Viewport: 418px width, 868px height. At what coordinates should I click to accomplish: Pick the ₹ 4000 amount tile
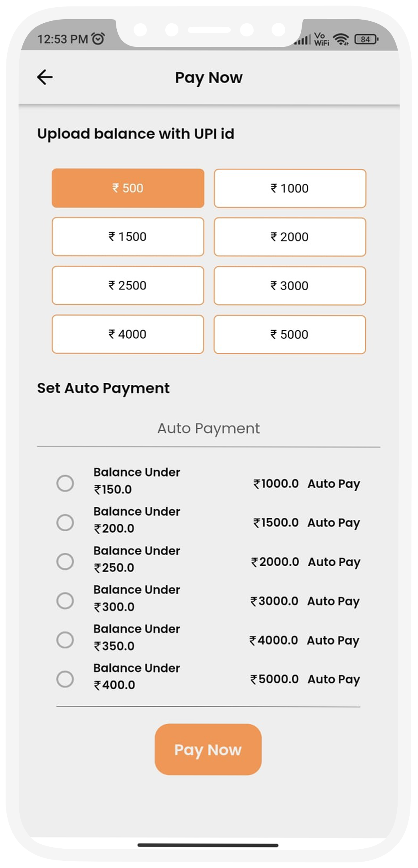128,334
